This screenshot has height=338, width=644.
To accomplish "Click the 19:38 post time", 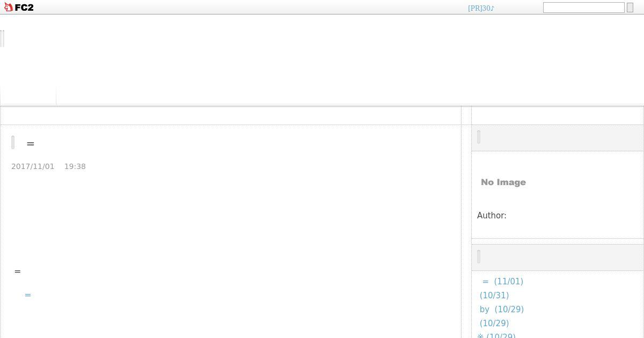I will tap(75, 166).
